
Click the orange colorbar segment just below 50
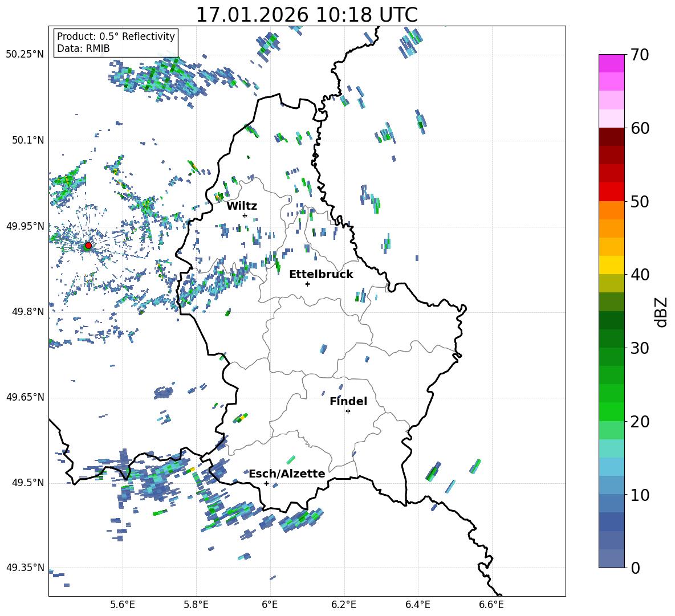[x=611, y=210]
